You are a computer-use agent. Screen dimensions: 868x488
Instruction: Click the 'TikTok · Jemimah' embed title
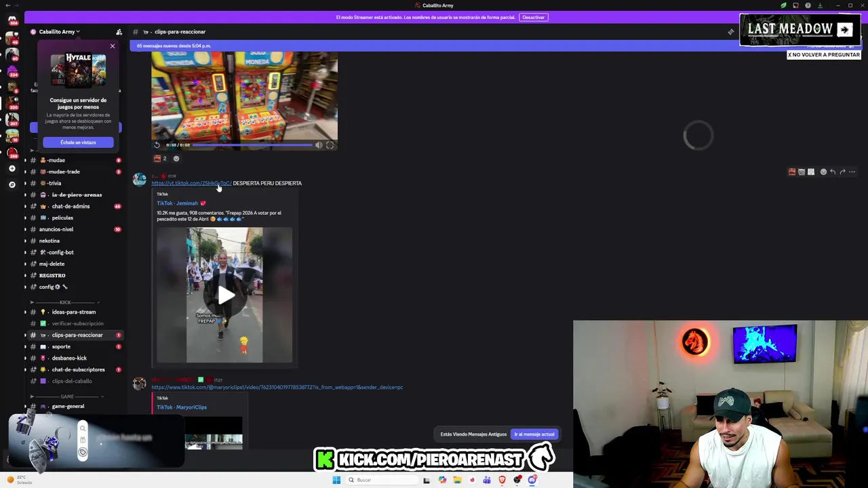(181, 203)
